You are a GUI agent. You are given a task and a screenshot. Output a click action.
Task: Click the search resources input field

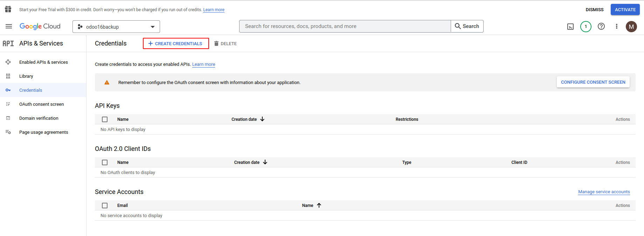tap(345, 26)
